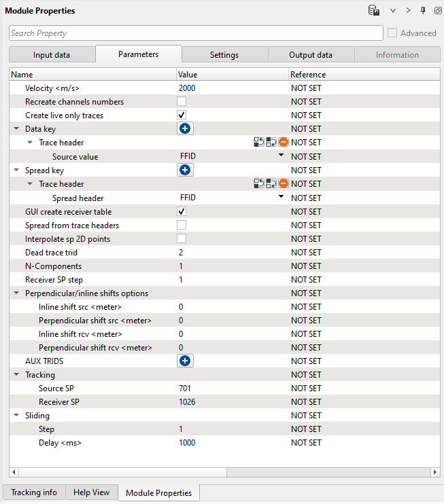
Task: Collapse the Perpendicular/inline shifts options group
Action: tap(16, 293)
